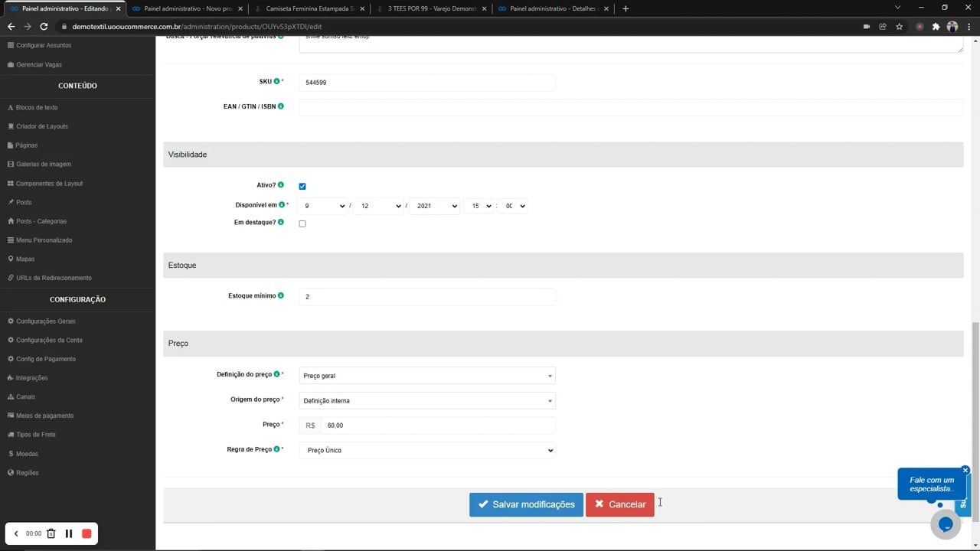Image resolution: width=980 pixels, height=551 pixels.
Task: Open the year dropdown showing 2021
Action: (x=435, y=205)
